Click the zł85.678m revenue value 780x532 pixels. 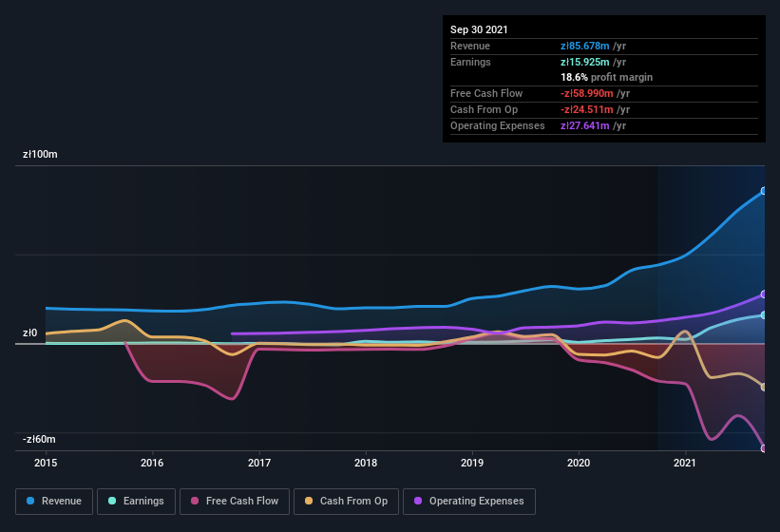tap(585, 46)
